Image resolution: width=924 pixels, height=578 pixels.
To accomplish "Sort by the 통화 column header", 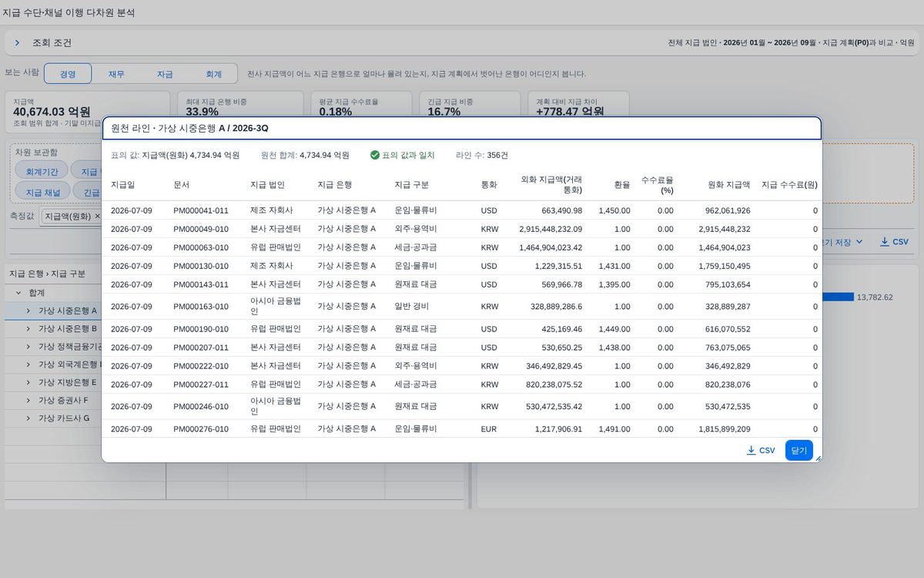I will [x=489, y=185].
